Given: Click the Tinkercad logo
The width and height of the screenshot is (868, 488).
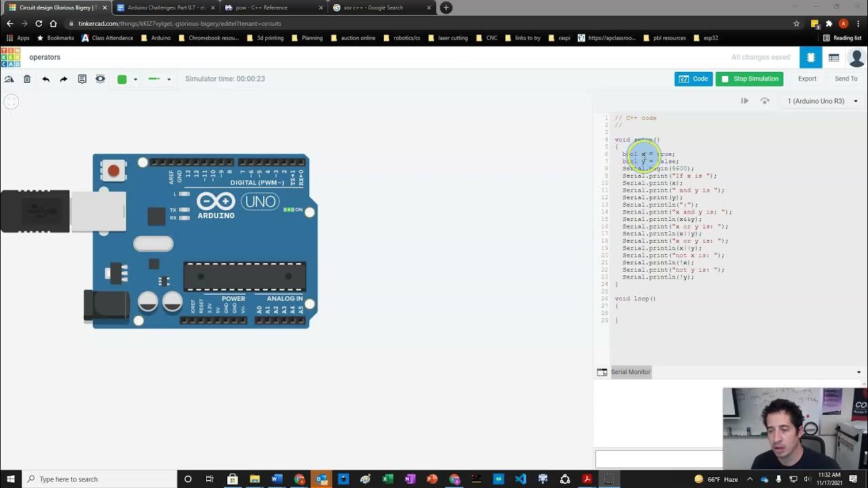Looking at the screenshot, I should (x=10, y=57).
